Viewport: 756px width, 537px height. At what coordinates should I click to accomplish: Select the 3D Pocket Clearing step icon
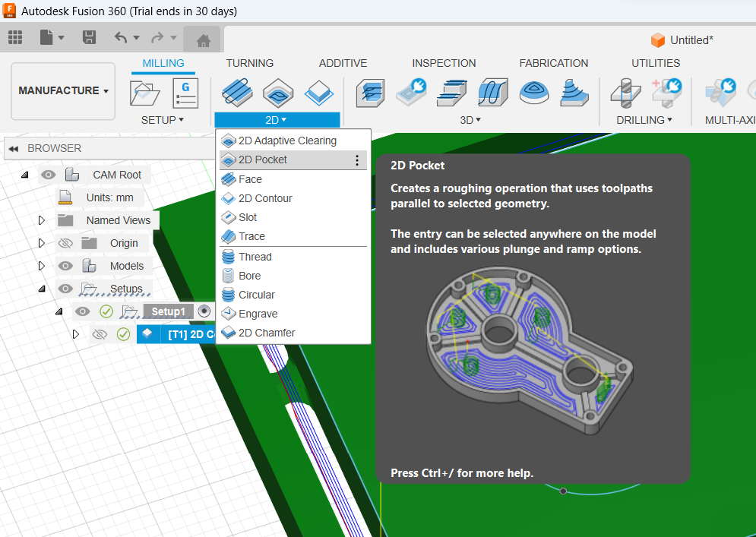point(452,93)
